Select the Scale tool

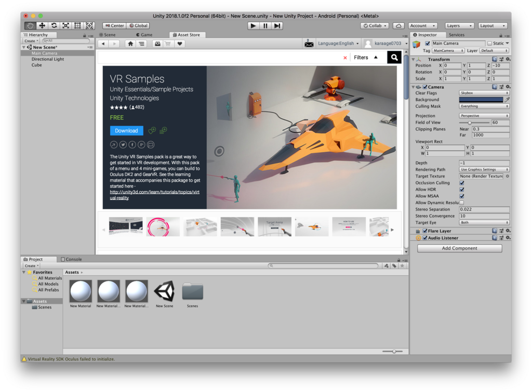pyautogui.click(x=65, y=25)
